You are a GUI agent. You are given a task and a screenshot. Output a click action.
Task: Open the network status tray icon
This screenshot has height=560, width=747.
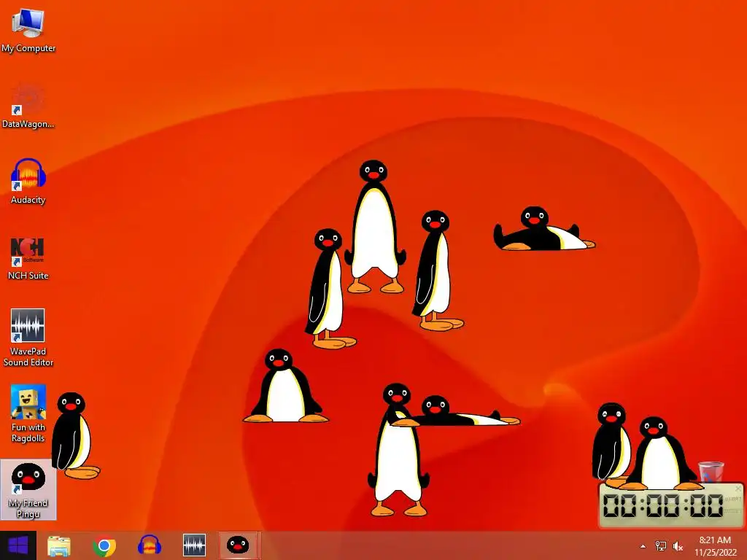[x=661, y=546]
